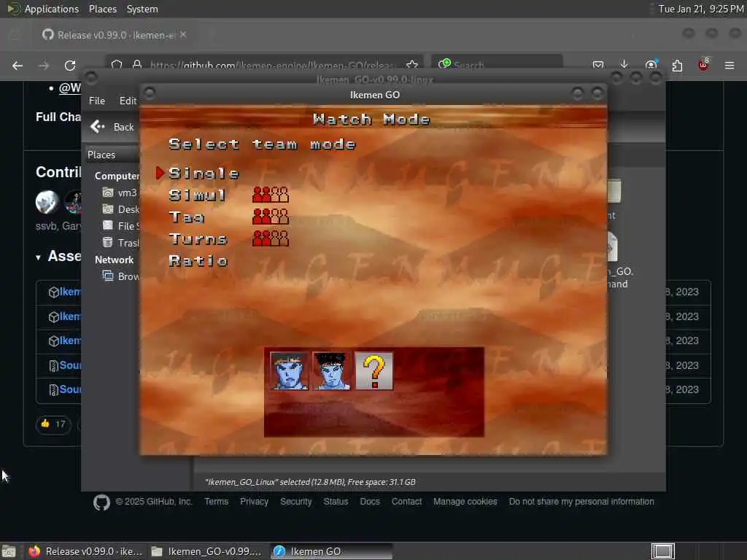Open System menu in top panel
Image resolution: width=747 pixels, height=560 pixels.
click(x=142, y=9)
